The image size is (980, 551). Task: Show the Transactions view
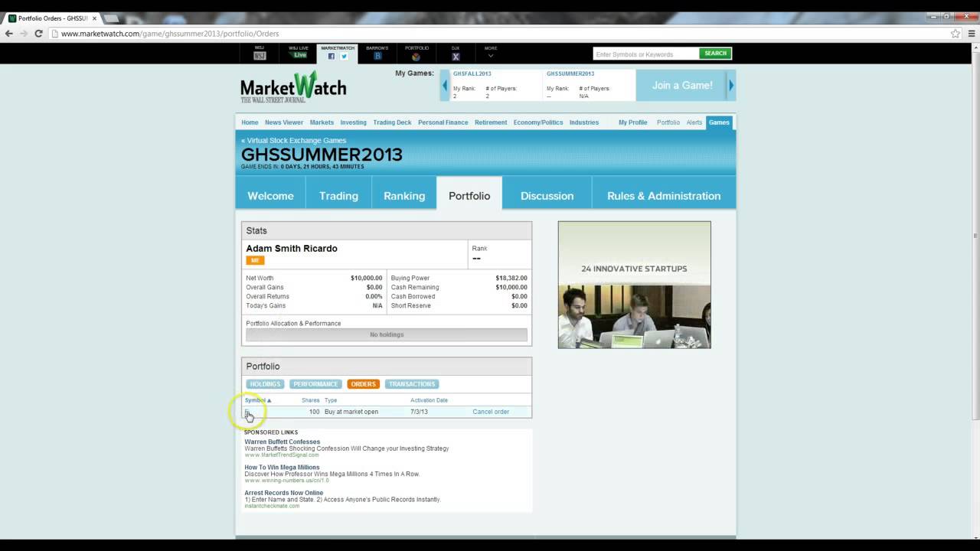tap(412, 384)
